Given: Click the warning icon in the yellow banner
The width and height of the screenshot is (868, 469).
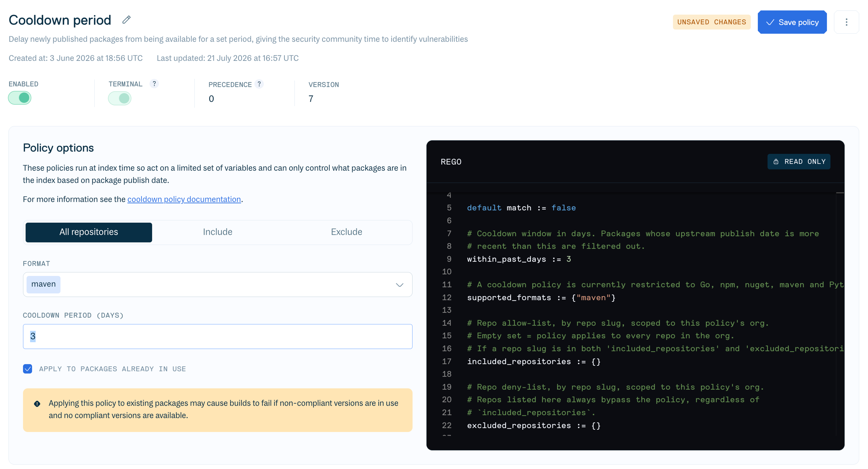Looking at the screenshot, I should click(x=37, y=404).
